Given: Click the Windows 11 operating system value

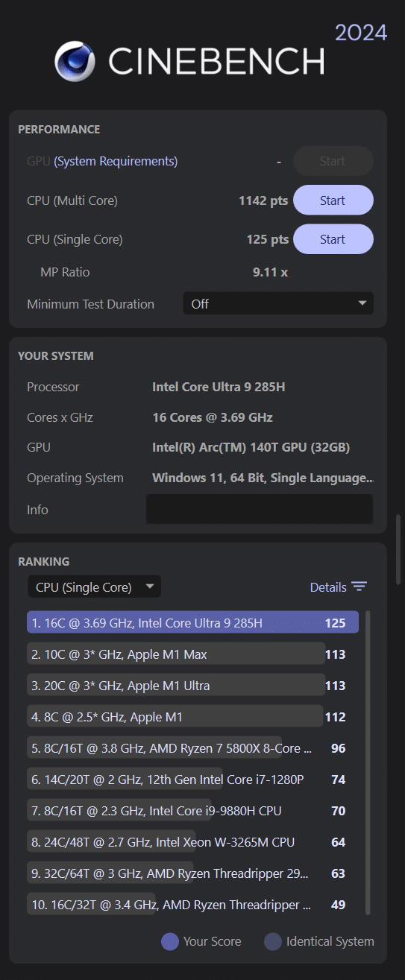Looking at the screenshot, I should (x=263, y=478).
